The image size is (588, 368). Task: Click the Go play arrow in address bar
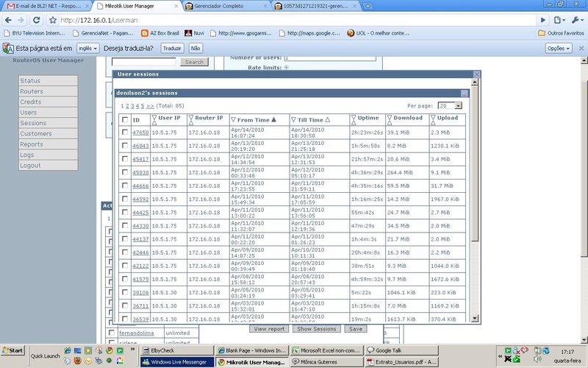click(543, 21)
